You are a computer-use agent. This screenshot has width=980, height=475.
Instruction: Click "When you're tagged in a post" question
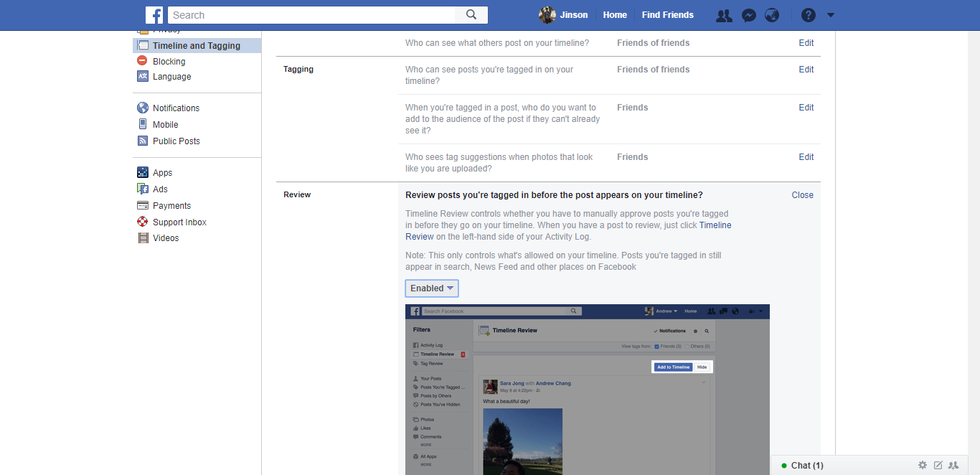point(503,119)
